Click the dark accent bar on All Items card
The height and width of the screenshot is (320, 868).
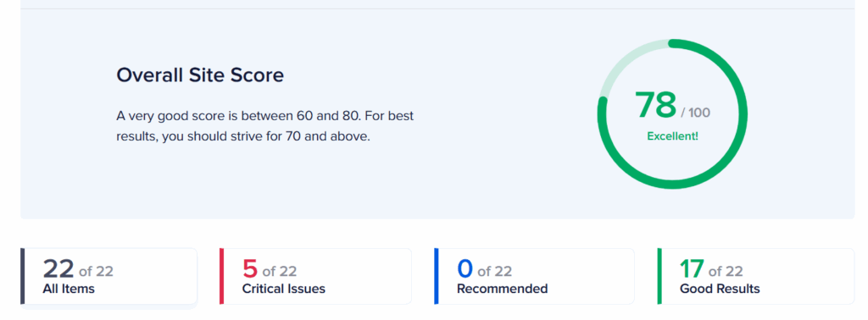click(23, 276)
